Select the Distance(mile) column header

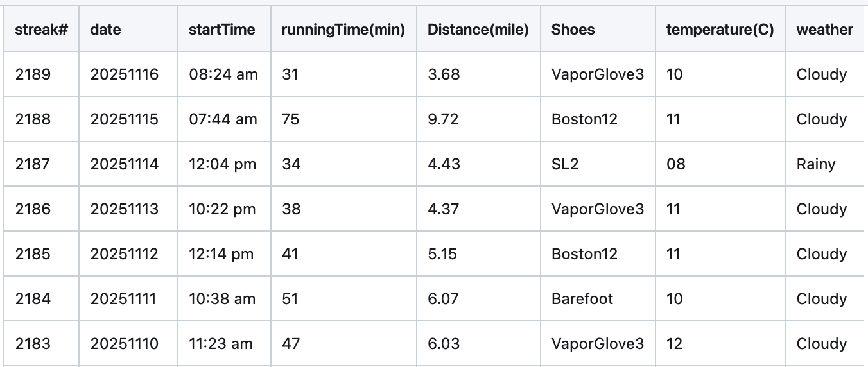tap(478, 30)
